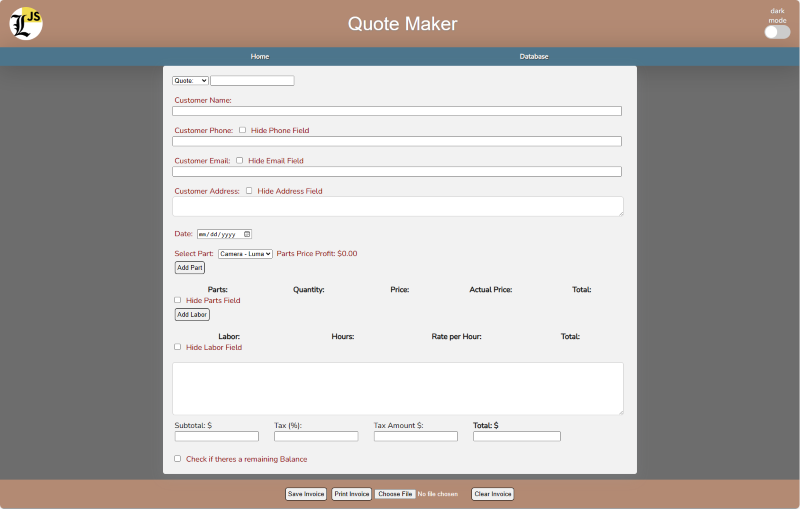Click the Customer Name input field
Viewport: 800px width, 509px height.
click(x=397, y=111)
